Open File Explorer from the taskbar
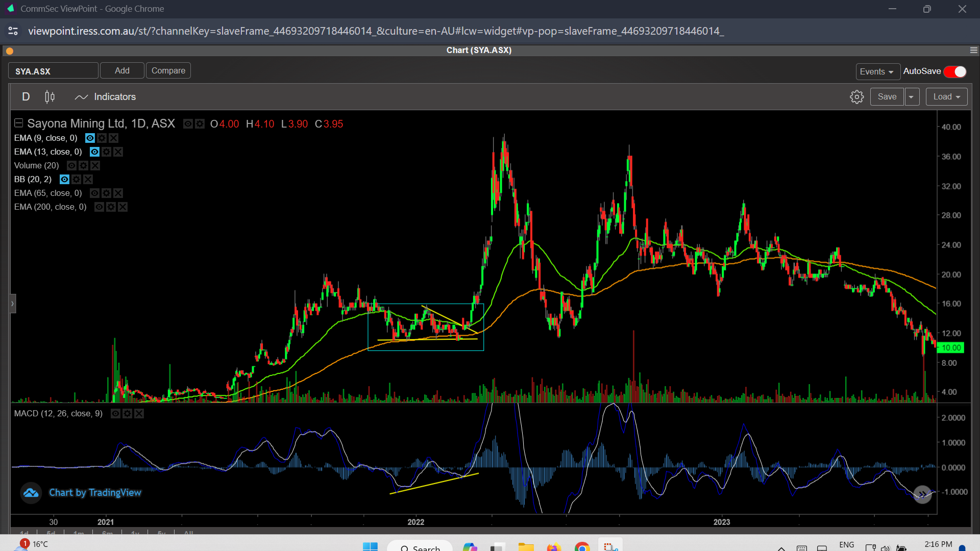 coord(526,547)
